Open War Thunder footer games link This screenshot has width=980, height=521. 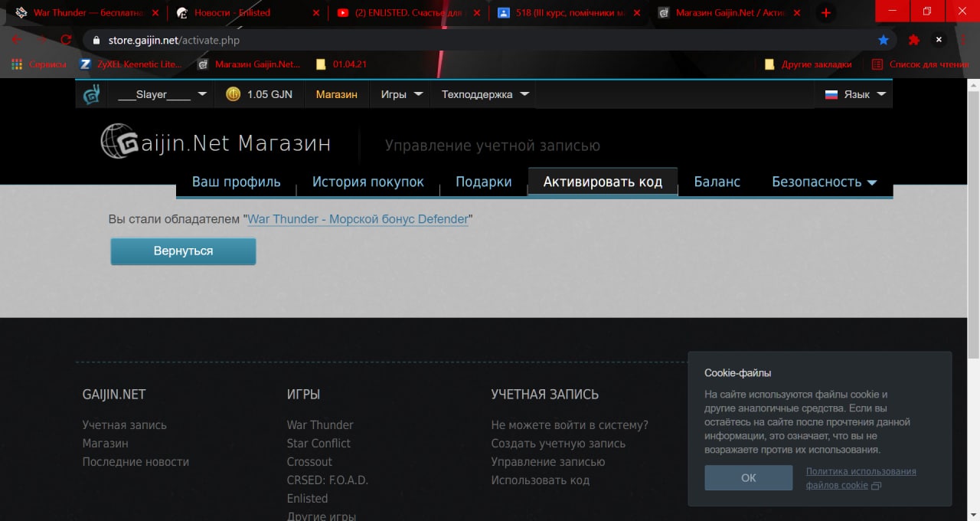pyautogui.click(x=320, y=424)
